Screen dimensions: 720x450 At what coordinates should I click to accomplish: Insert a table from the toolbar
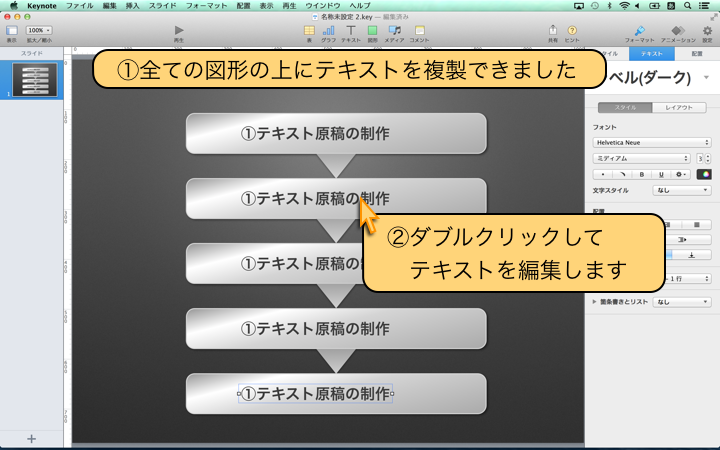308,31
